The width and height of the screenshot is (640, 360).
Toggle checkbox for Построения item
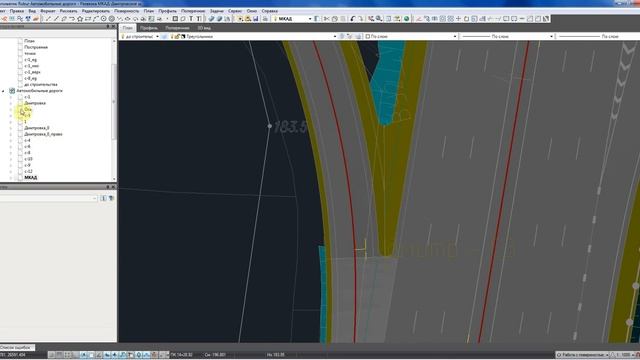point(20,47)
